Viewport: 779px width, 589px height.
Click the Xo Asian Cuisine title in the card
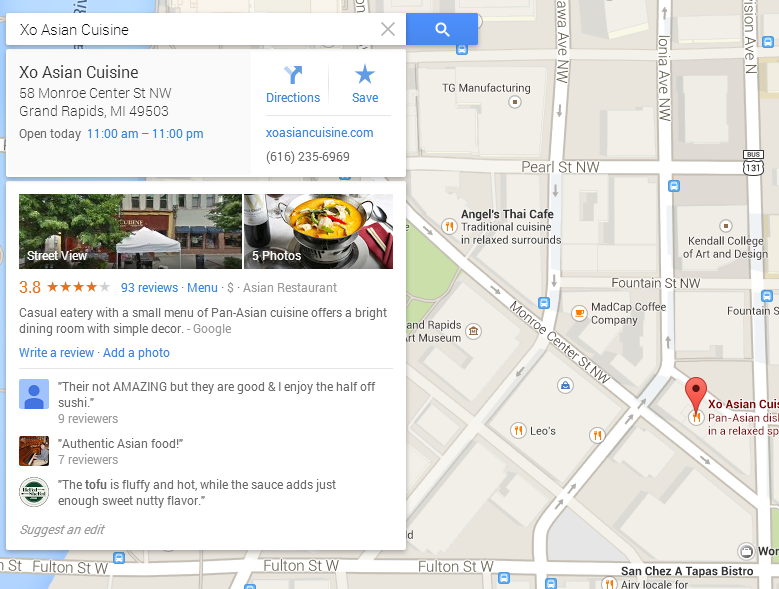coord(78,73)
